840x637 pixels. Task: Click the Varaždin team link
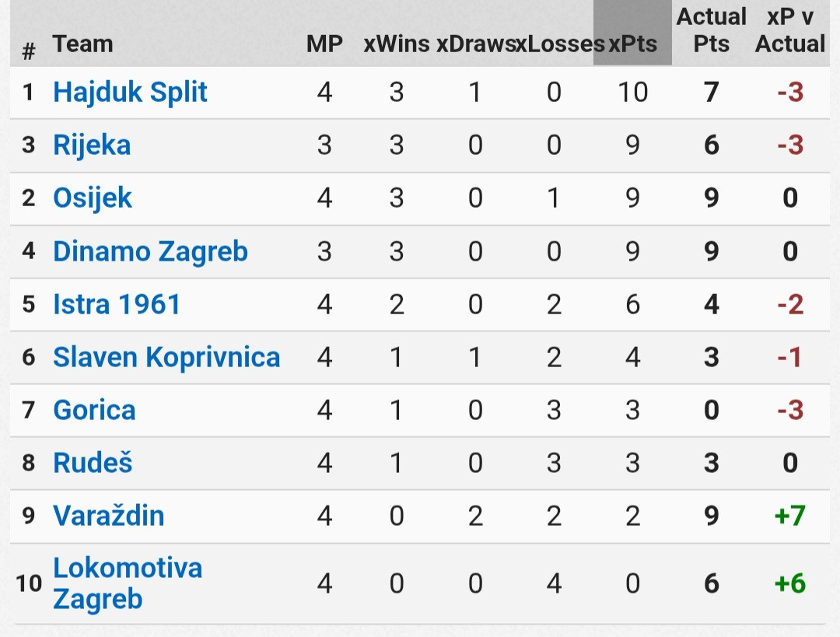pos(108,516)
